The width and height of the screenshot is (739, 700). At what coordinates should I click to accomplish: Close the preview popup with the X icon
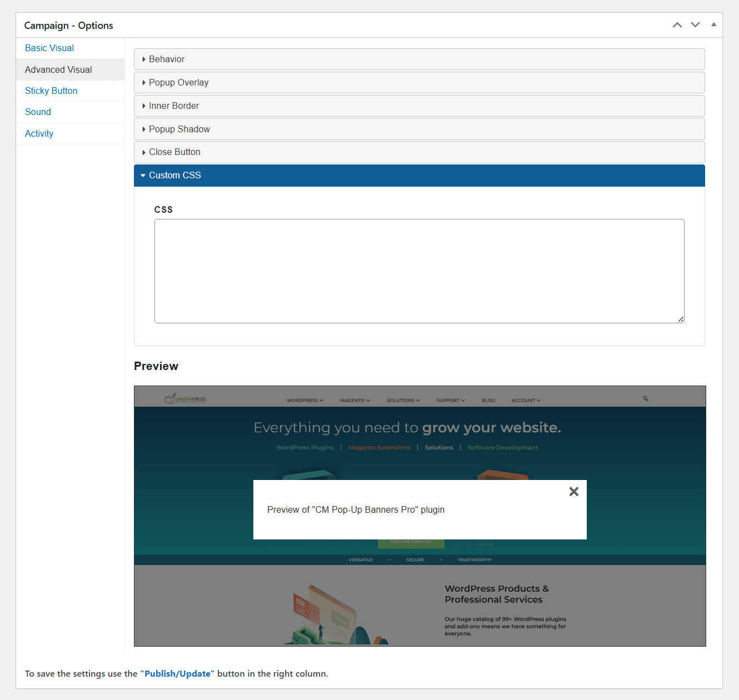click(x=574, y=491)
